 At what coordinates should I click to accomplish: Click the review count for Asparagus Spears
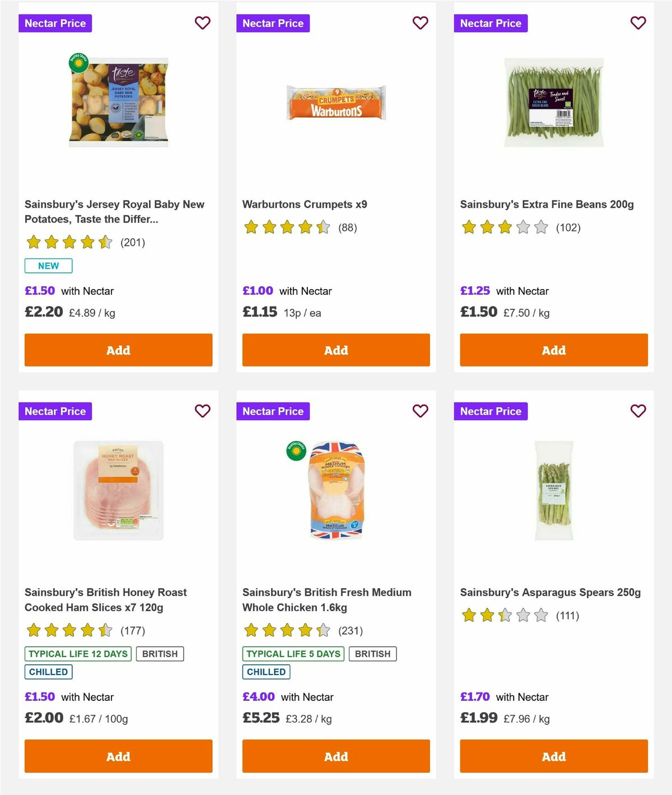click(567, 615)
